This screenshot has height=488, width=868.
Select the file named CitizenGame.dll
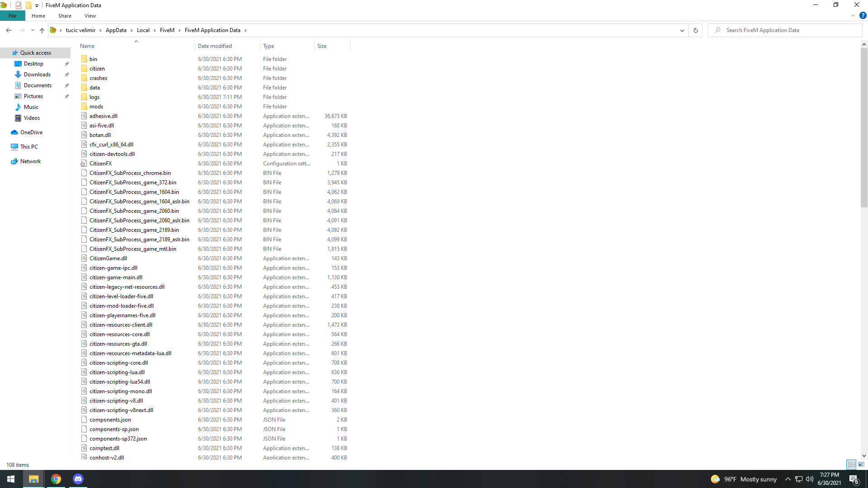pos(108,258)
